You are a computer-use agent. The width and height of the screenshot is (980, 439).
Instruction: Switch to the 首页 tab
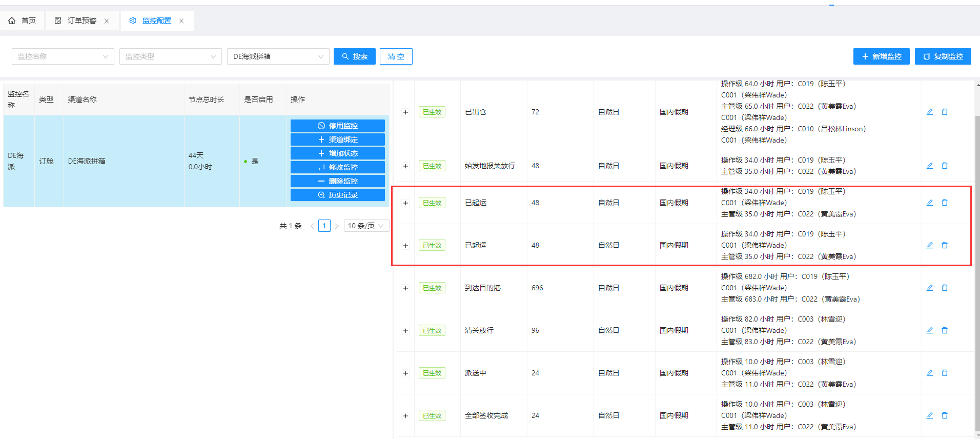(x=23, y=21)
